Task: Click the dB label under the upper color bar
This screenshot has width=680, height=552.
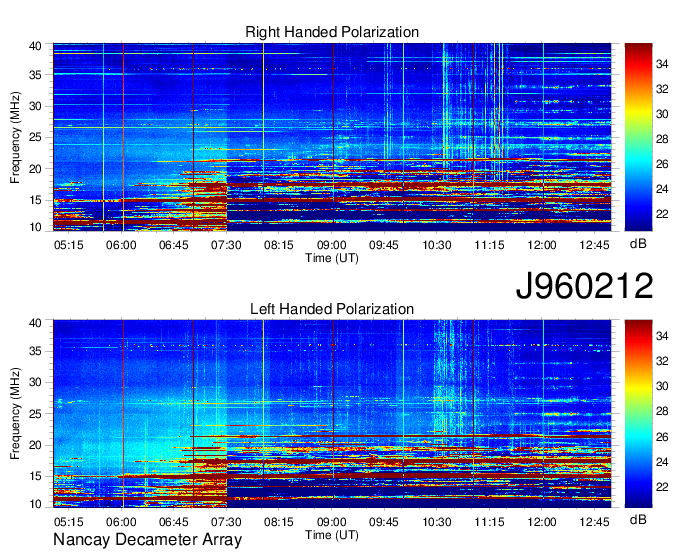Action: (x=638, y=244)
